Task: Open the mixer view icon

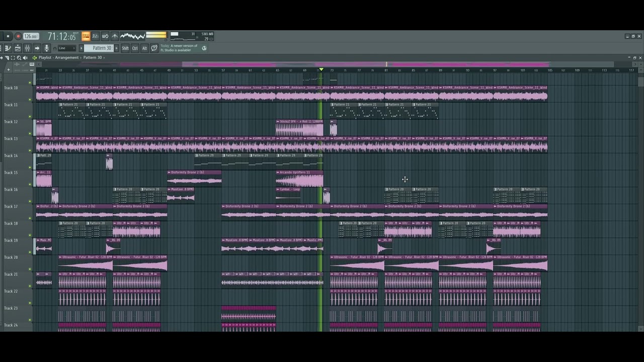Action: click(x=27, y=48)
